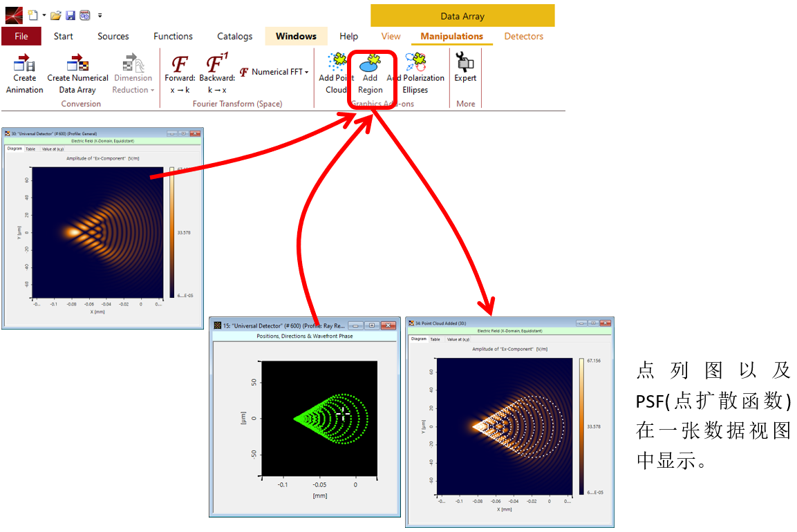
Task: Open 'Value at (x,y)' tab in Point Cloud window
Action: [458, 339]
